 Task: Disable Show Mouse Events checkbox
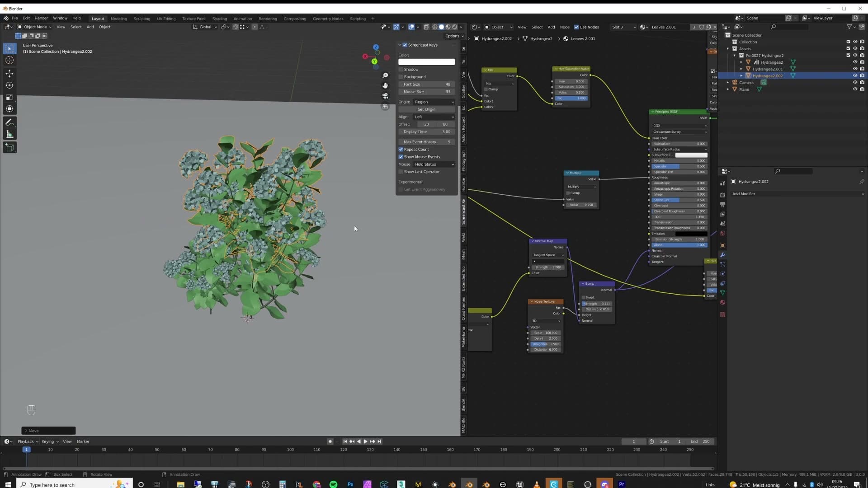(x=401, y=157)
